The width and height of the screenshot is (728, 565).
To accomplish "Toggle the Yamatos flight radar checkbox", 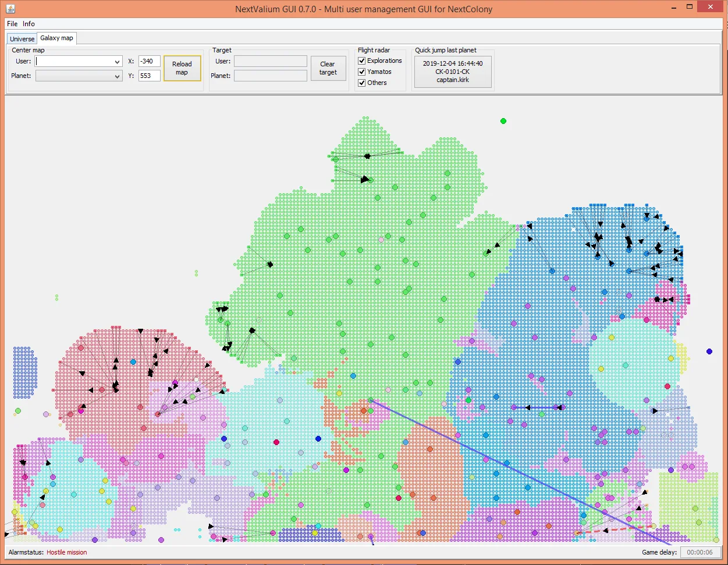I will click(x=362, y=72).
